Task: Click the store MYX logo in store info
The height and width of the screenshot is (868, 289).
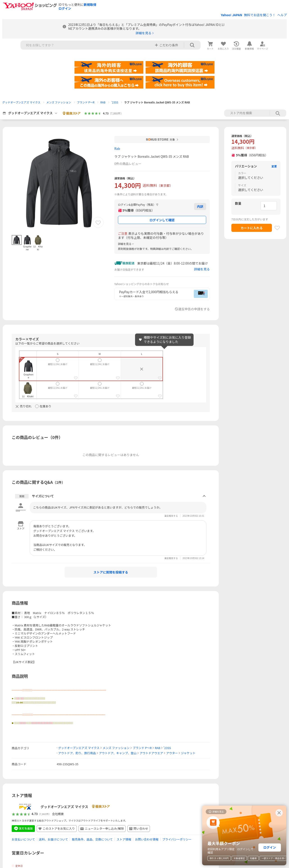Action: 25,807
